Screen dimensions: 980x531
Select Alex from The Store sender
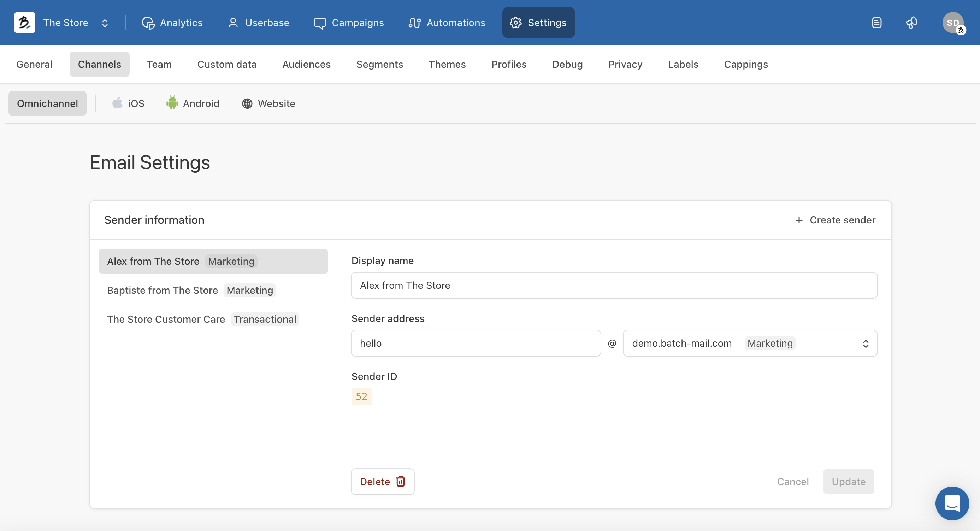click(213, 261)
